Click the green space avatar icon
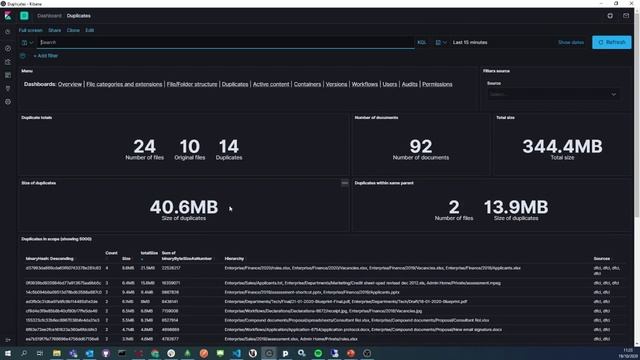The width and height of the screenshot is (640, 360). pyautogui.click(x=24, y=16)
